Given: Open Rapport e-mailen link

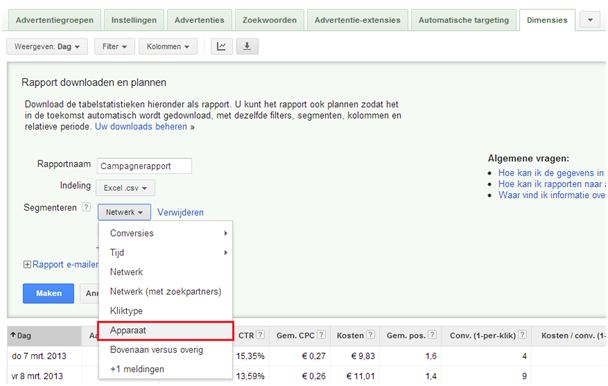Looking at the screenshot, I should 65,265.
